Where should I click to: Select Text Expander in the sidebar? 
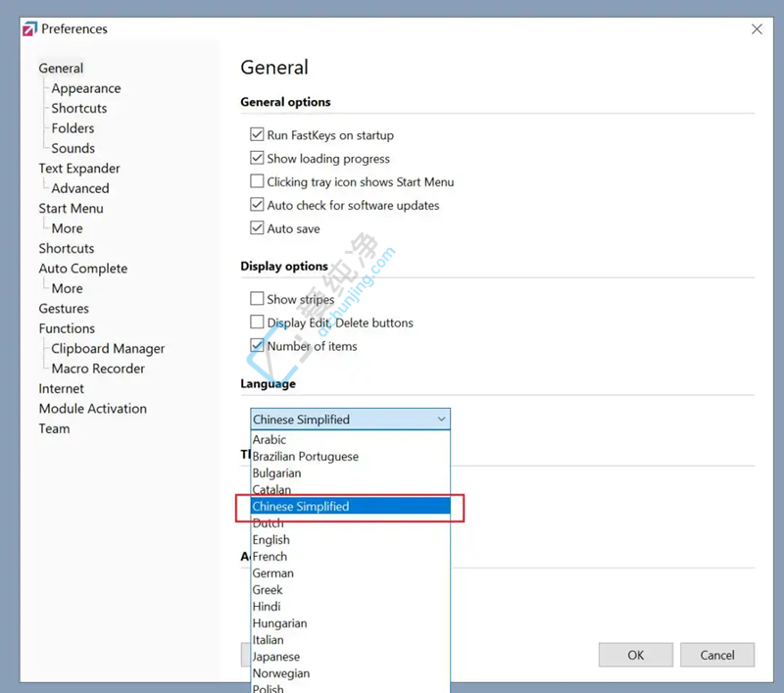[79, 169]
